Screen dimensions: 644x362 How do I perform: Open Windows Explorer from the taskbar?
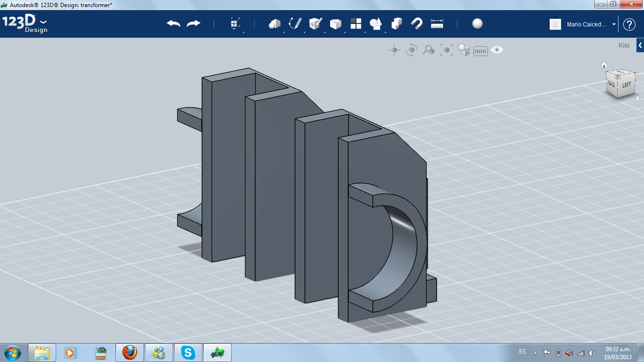(42, 353)
